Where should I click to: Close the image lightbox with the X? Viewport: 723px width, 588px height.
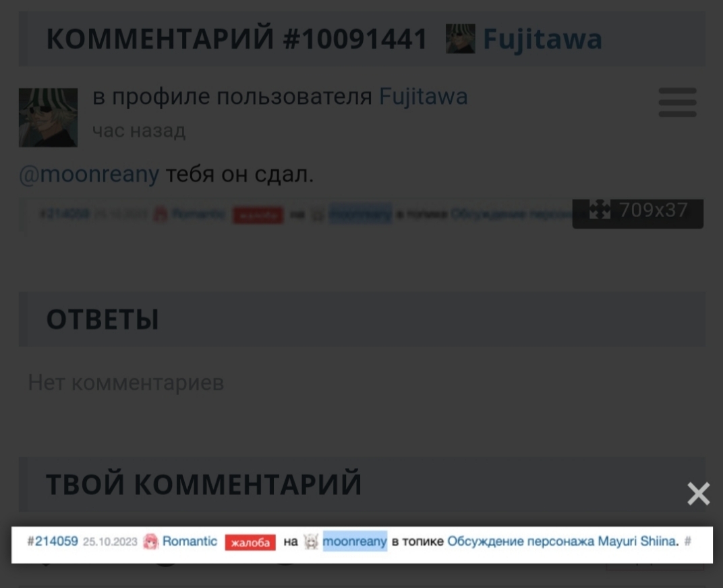pos(698,494)
